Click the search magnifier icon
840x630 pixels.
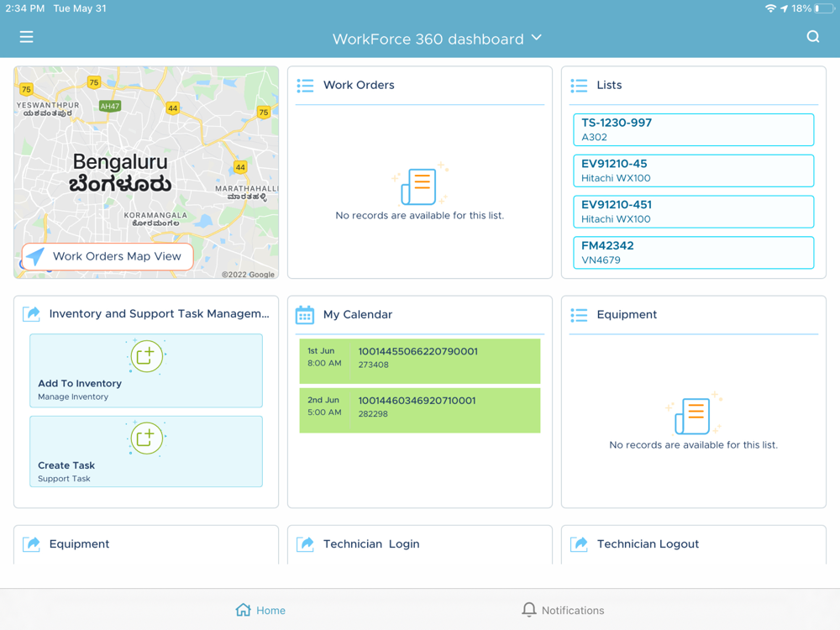812,37
